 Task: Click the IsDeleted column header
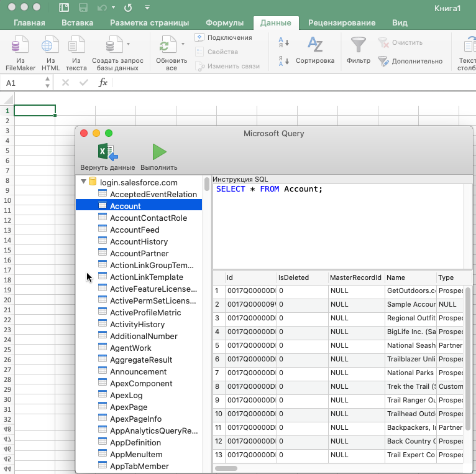coord(303,277)
